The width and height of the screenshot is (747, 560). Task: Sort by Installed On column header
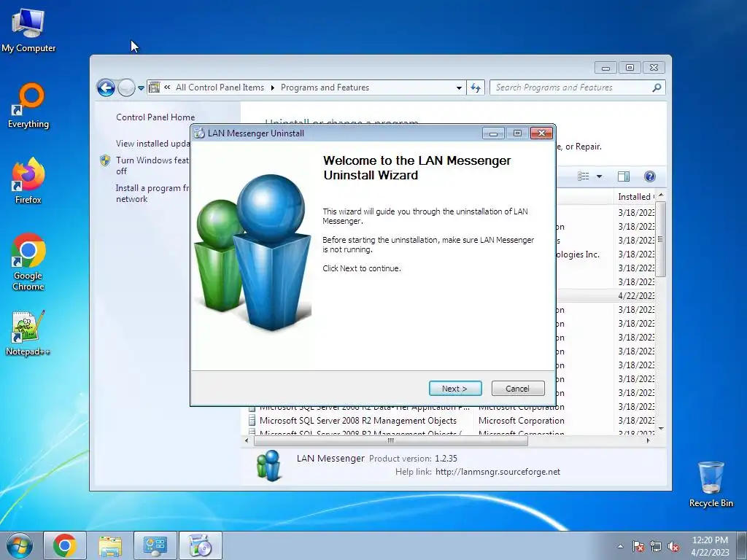click(635, 197)
